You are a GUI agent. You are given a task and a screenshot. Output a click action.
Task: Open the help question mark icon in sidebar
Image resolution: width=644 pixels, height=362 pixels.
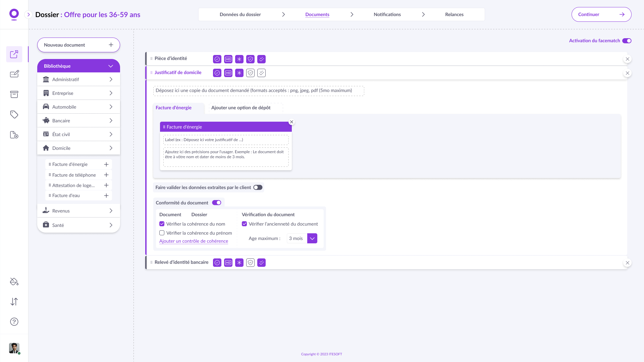pos(14,322)
